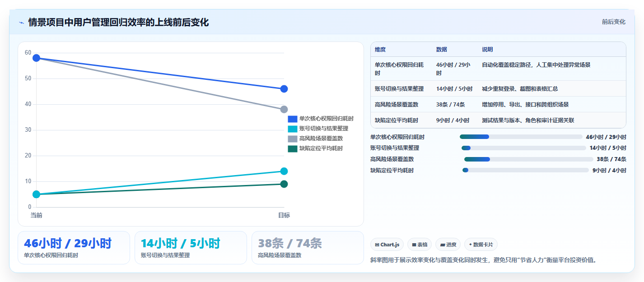Open the 38条 / 74条 data card
Image resolution: width=644 pixels, height=282 pixels.
tap(308, 248)
